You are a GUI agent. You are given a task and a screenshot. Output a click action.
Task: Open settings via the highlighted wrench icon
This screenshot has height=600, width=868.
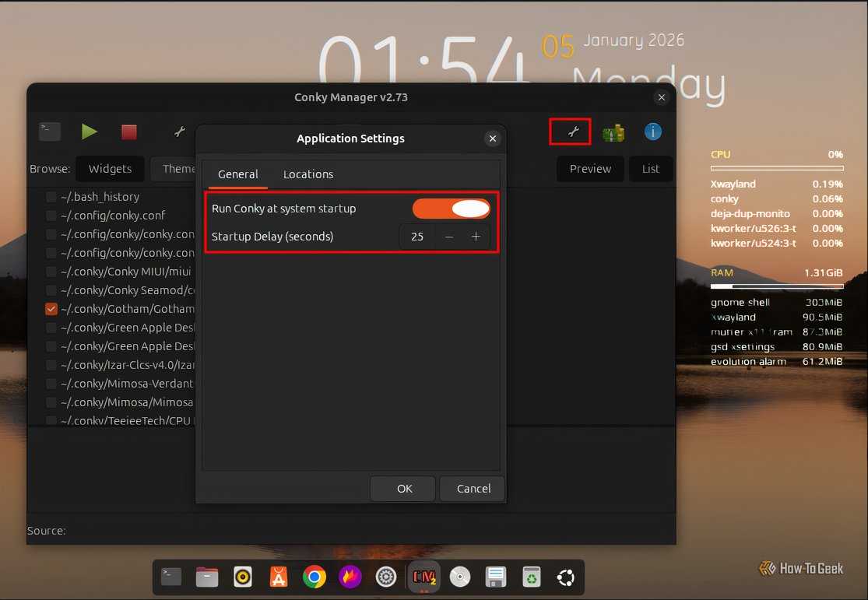tap(569, 132)
